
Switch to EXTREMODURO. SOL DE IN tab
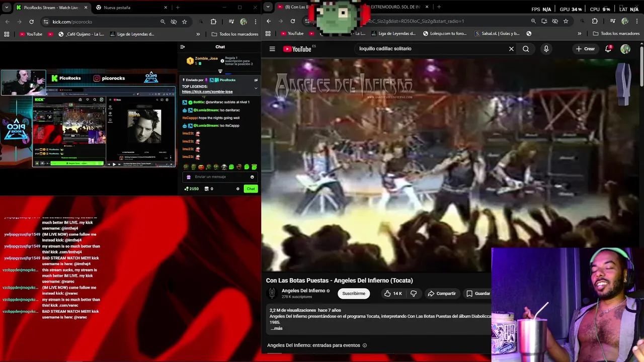click(x=395, y=7)
